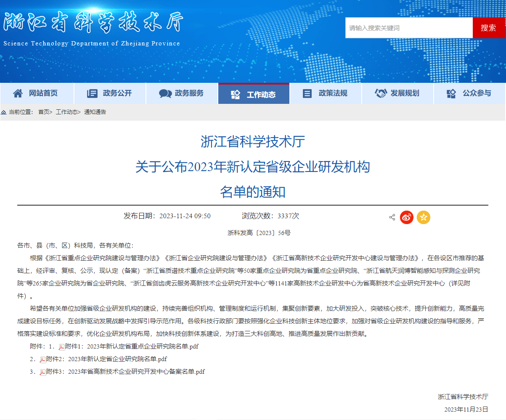Click the PDF icon for 附件2
The height and width of the screenshot is (420, 506).
tap(43, 359)
